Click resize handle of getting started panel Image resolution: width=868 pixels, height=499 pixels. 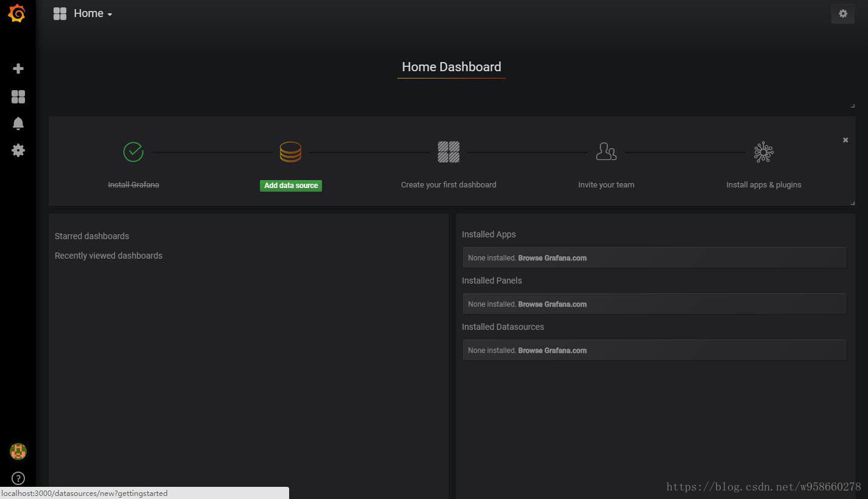pos(852,203)
